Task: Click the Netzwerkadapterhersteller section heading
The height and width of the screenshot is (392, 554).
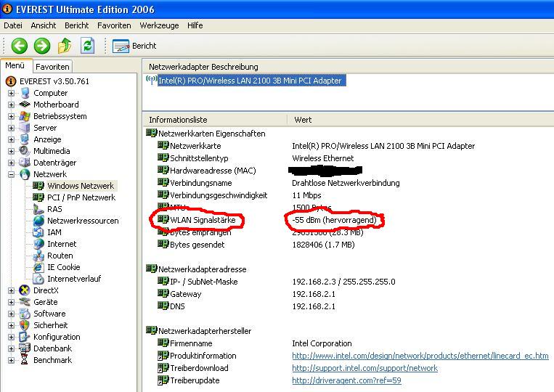Action: (205, 331)
